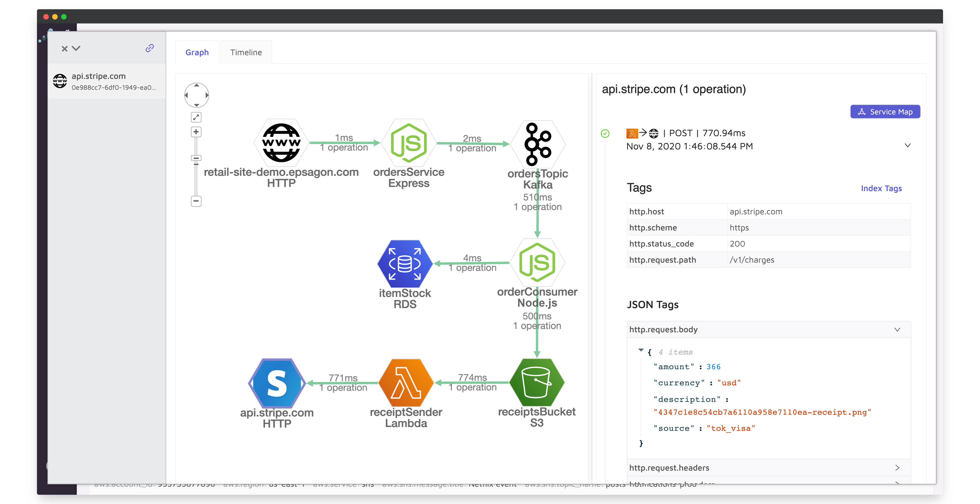Expand the http.request.headers section
The width and height of the screenshot is (980, 504).
pos(897,468)
